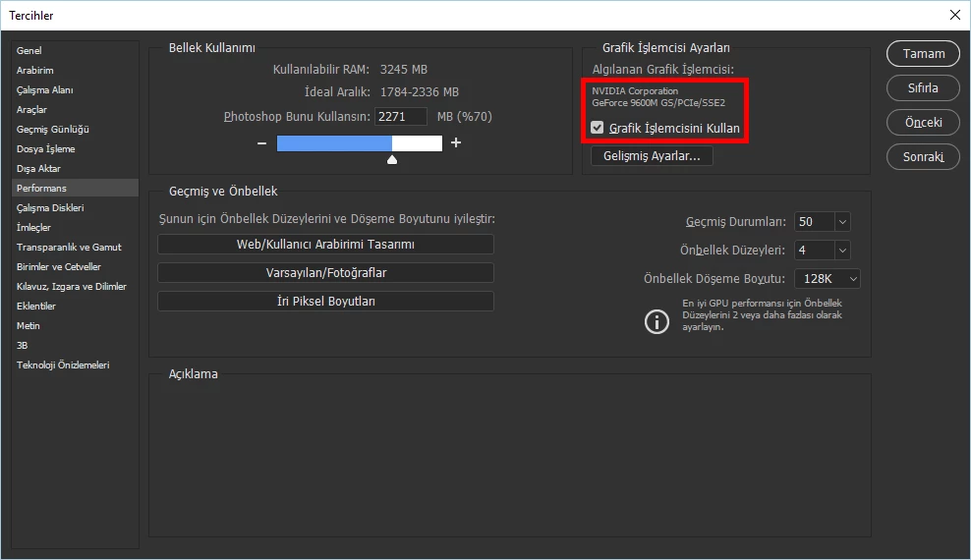Click the NVIDIA Corporation GPU text
This screenshot has width=971, height=560.
click(x=635, y=91)
